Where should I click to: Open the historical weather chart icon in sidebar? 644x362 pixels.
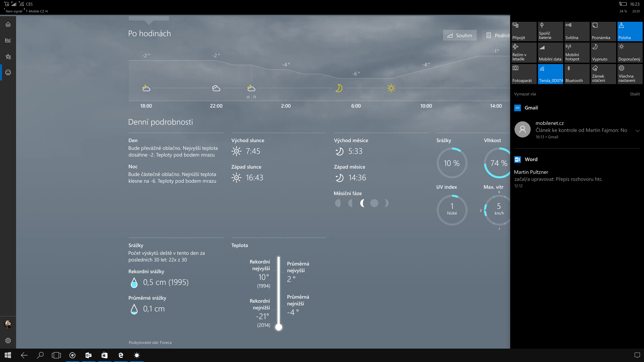[8, 40]
